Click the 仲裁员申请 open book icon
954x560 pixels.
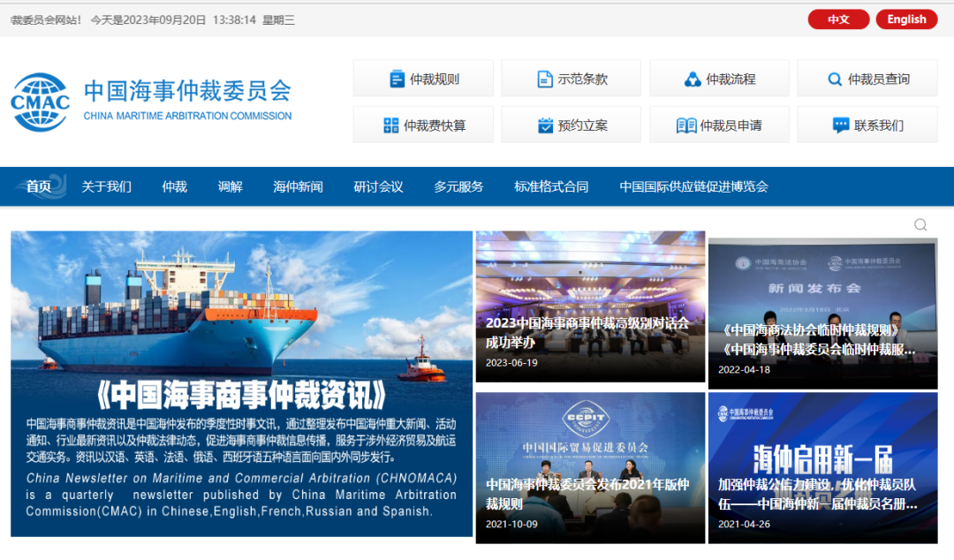point(686,125)
